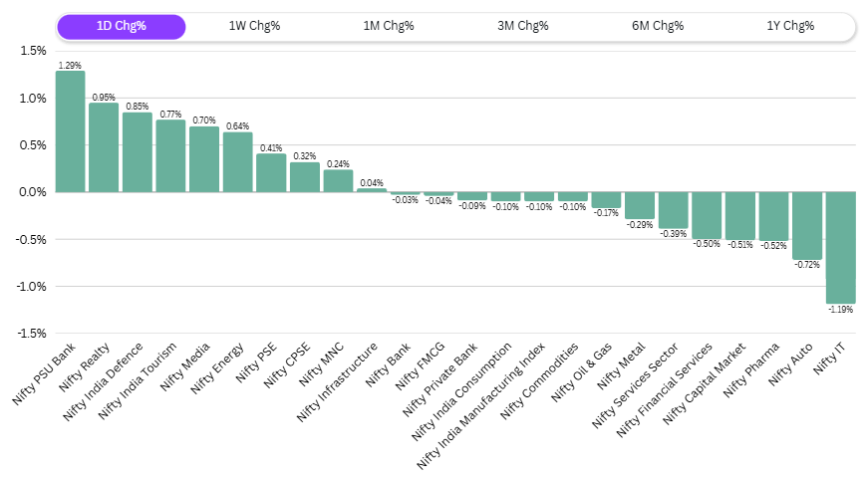Select the 1D Chg% tab
The image size is (868, 481).
[122, 26]
